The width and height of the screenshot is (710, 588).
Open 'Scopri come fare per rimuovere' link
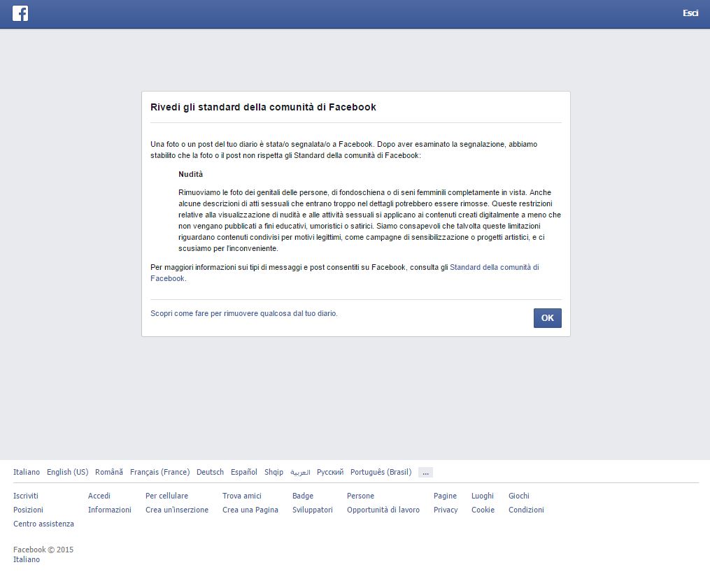pyautogui.click(x=243, y=313)
